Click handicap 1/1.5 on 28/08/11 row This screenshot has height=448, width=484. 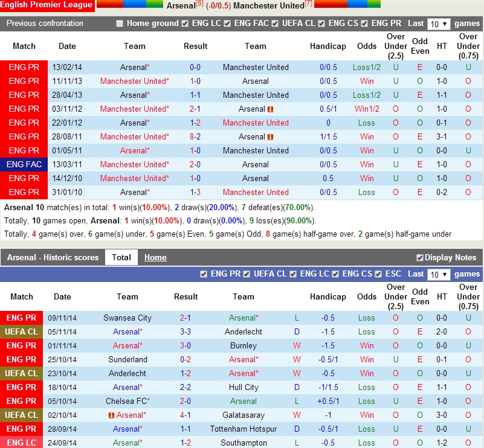(x=328, y=136)
